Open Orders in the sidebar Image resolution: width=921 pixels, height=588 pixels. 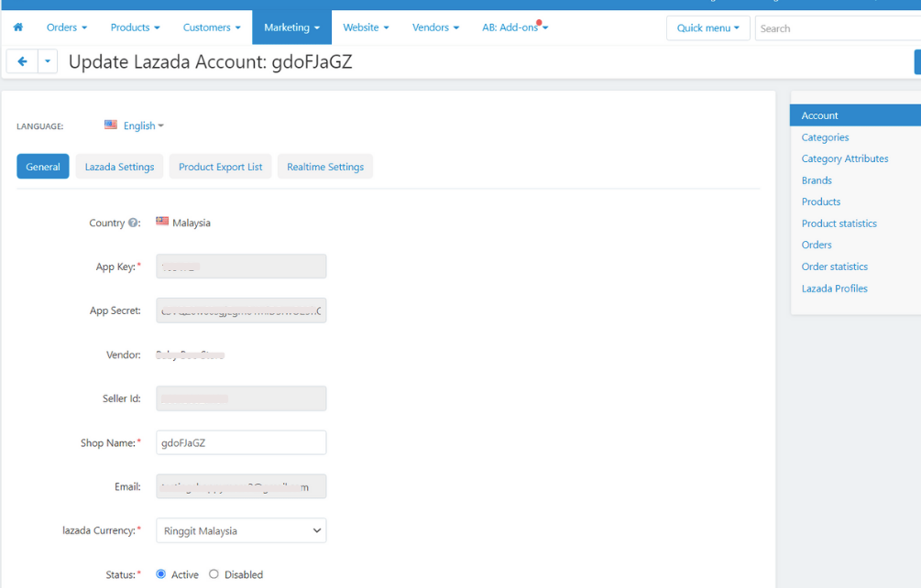[817, 245]
